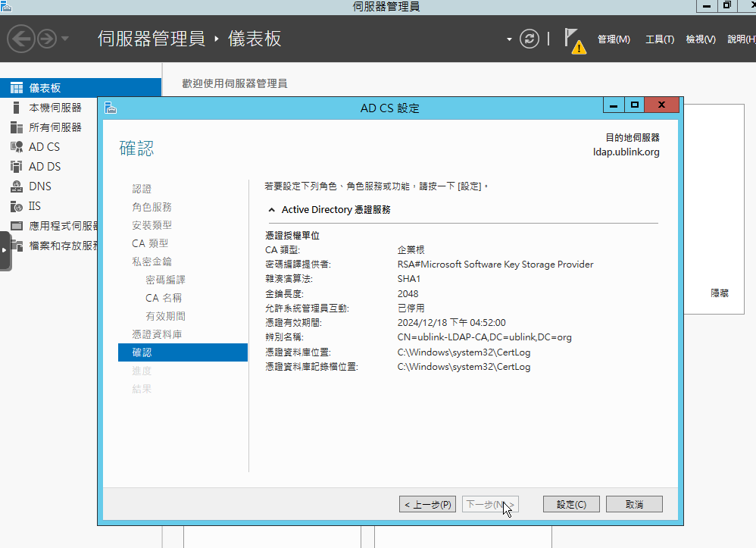Open the 工具(T) menu
Image resolution: width=756 pixels, height=548 pixels.
pos(660,39)
